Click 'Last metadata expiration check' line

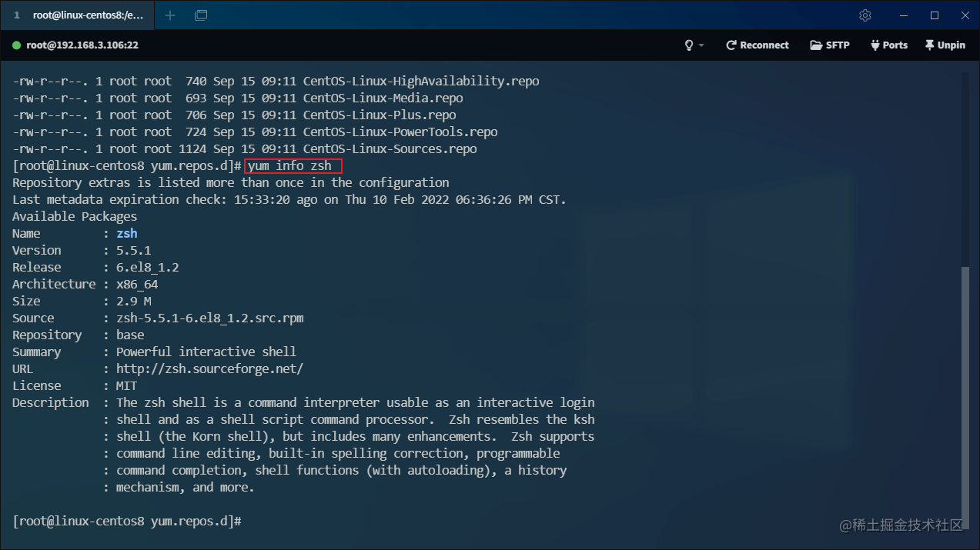point(289,200)
